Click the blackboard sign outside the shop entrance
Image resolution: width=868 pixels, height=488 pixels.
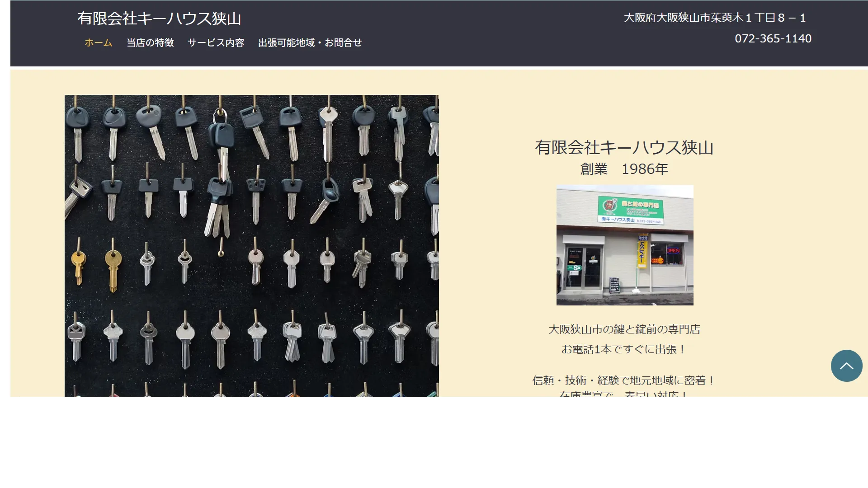click(x=614, y=286)
